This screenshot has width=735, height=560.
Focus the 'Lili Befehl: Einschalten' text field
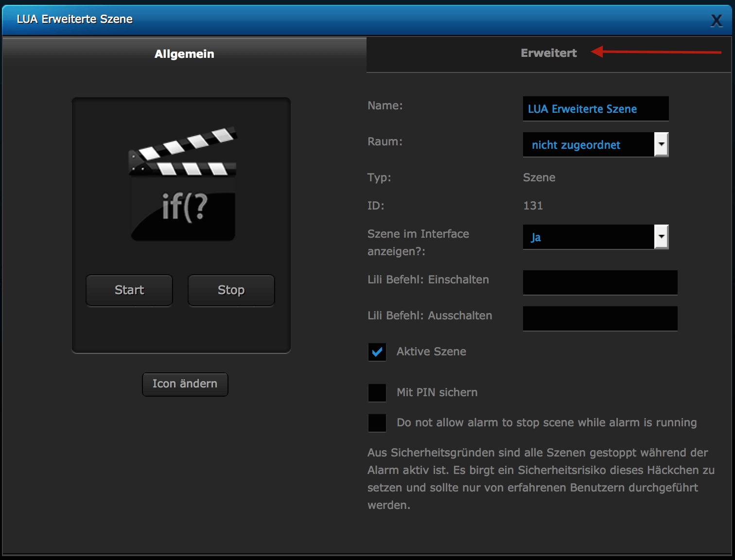pyautogui.click(x=600, y=282)
